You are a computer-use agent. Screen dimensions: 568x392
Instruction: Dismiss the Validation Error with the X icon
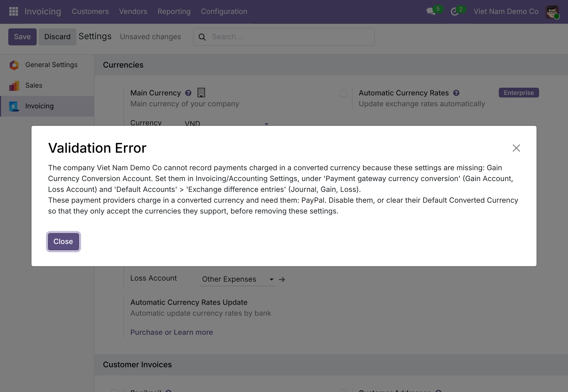516,148
